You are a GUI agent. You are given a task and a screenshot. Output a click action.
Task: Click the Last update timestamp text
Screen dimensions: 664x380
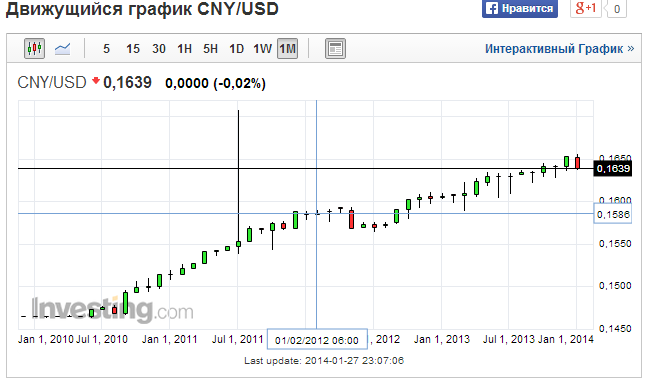click(324, 361)
